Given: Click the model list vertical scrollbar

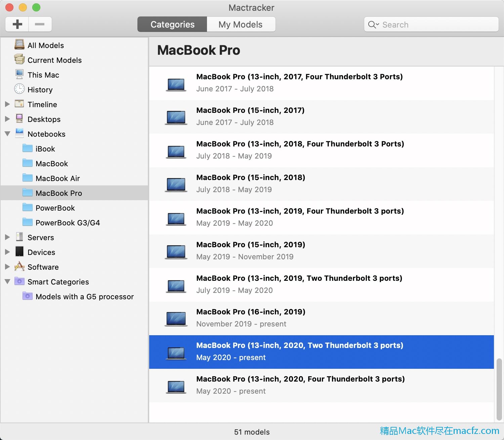Looking at the screenshot, I should click(499, 390).
